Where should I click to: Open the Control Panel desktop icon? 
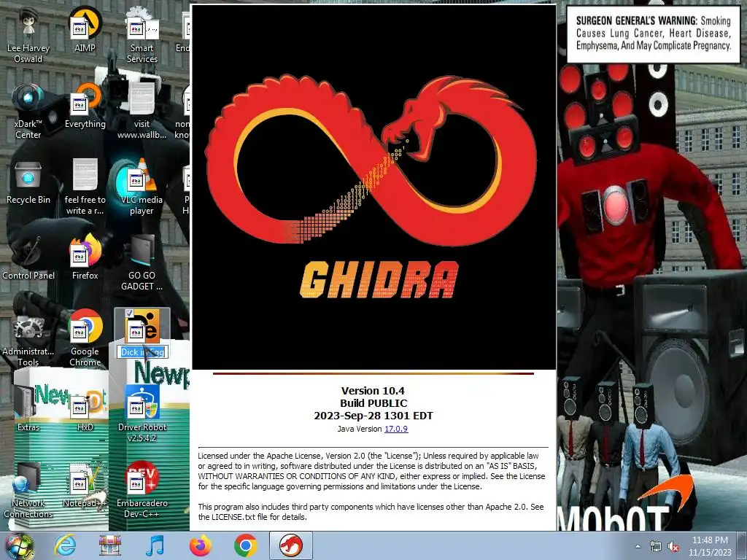(28, 257)
